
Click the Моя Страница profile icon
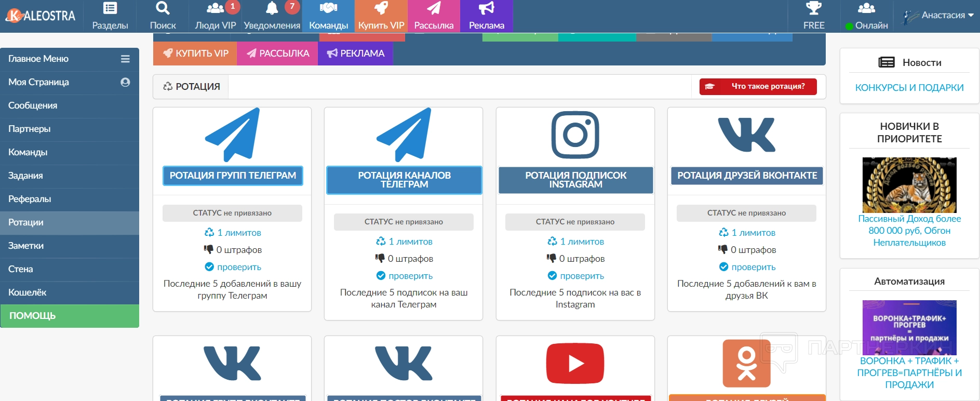click(x=125, y=82)
